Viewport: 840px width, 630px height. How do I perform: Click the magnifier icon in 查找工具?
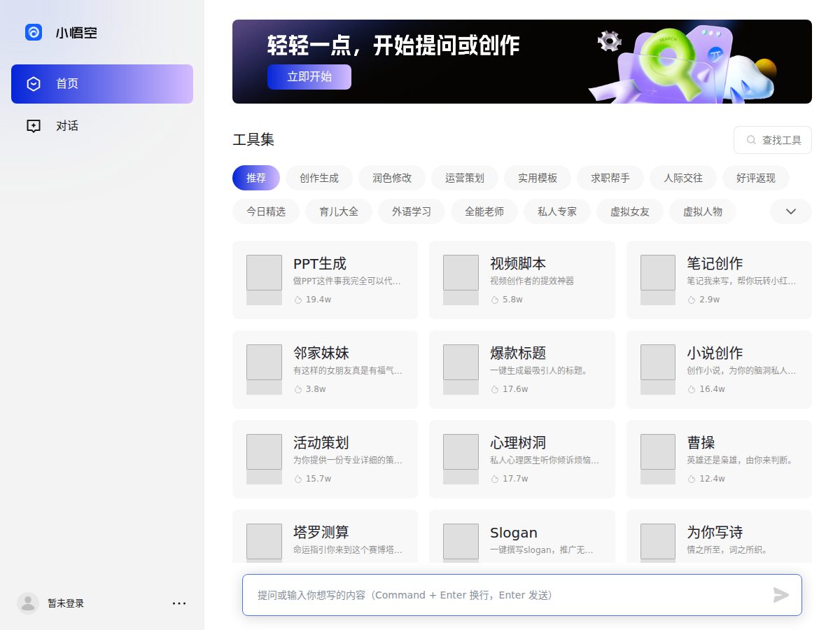(x=752, y=140)
